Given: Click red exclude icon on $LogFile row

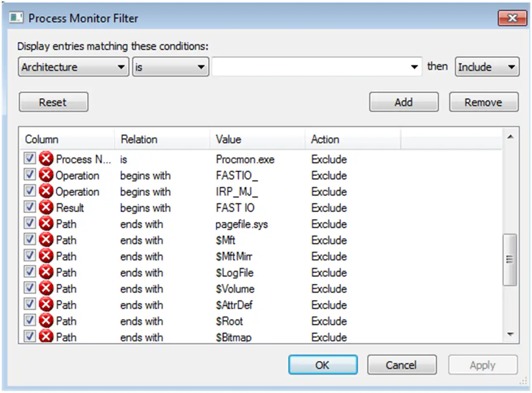Looking at the screenshot, I should (46, 273).
